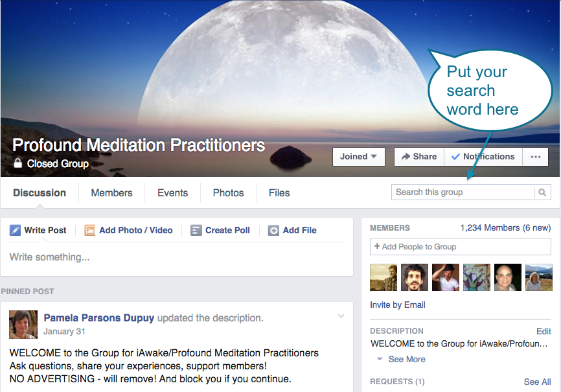Expand the pinned post options chevron

[341, 316]
